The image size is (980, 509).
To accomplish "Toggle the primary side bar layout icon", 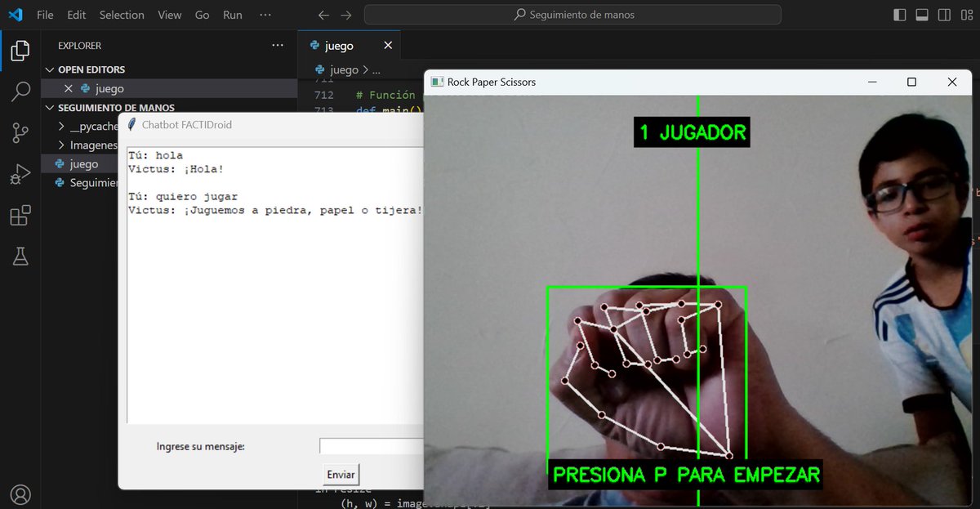I will tap(900, 15).
